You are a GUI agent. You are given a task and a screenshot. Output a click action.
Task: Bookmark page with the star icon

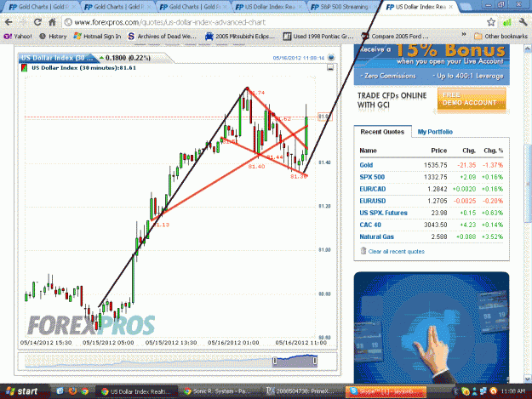(x=491, y=22)
